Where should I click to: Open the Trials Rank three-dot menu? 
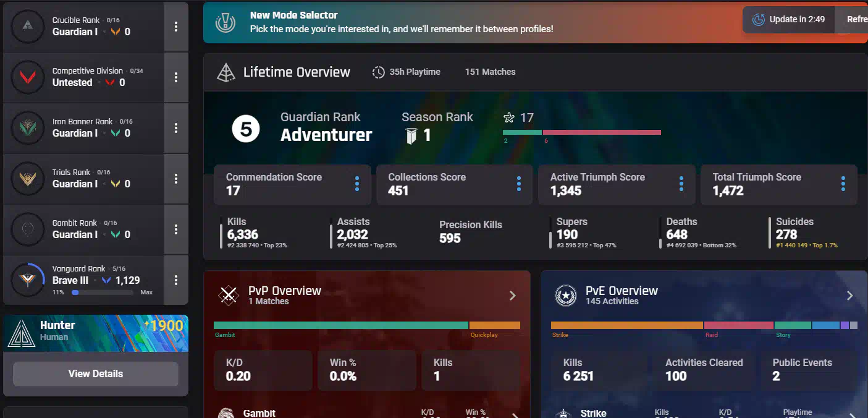[x=176, y=179]
